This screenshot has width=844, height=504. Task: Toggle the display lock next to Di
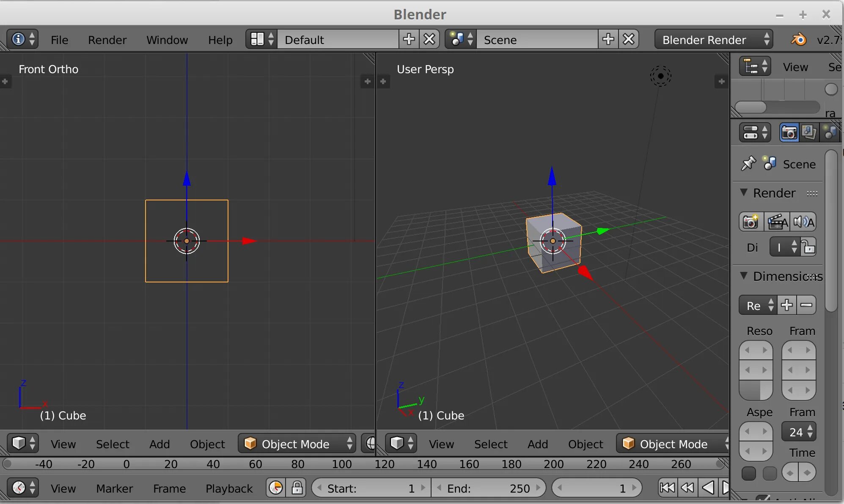[808, 247]
